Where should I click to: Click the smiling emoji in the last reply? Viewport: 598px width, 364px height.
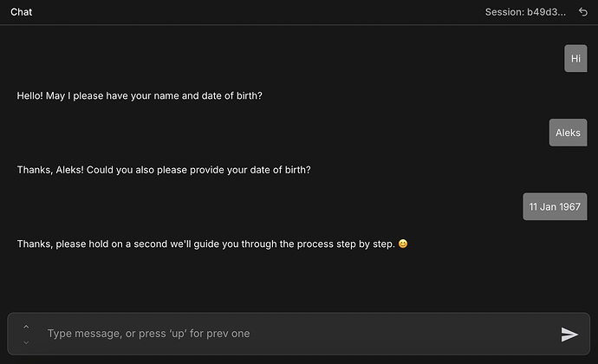coord(403,244)
